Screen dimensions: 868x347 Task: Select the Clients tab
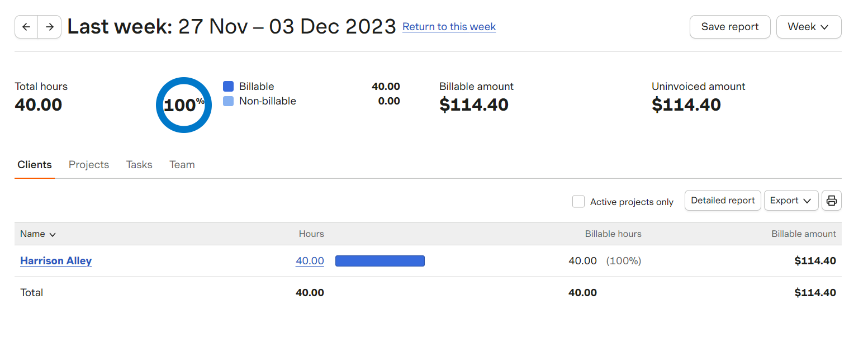pyautogui.click(x=35, y=165)
